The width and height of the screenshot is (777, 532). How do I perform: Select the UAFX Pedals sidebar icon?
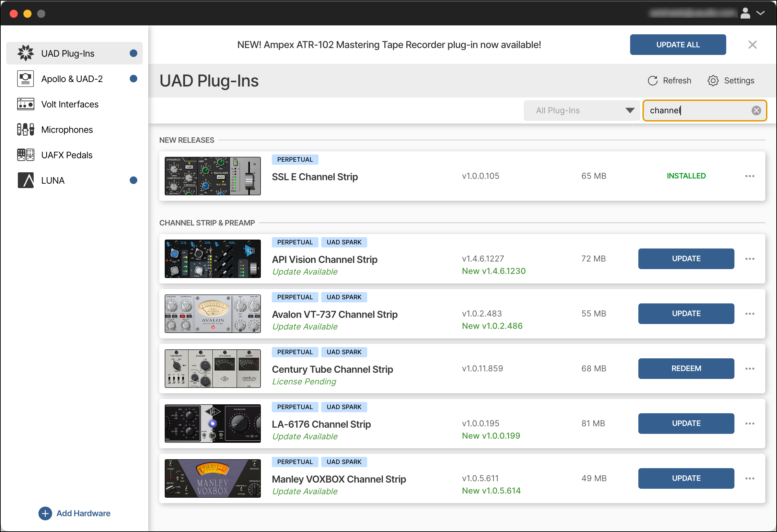[x=25, y=155]
